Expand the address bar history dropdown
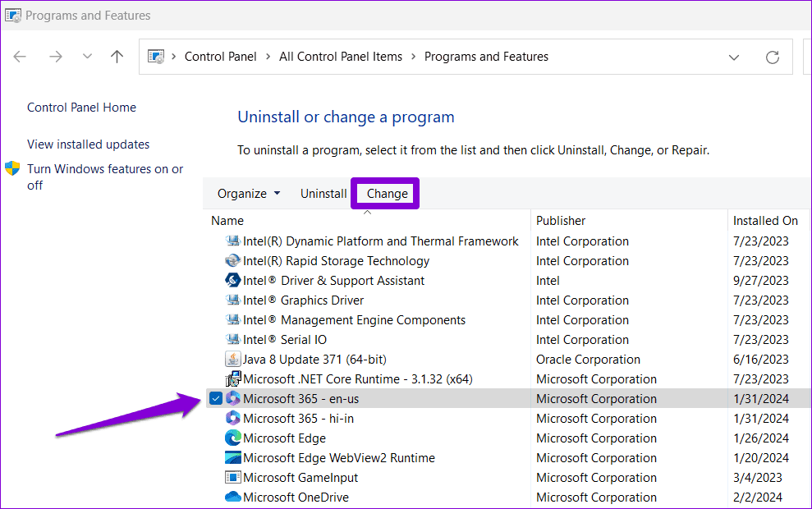 734,57
